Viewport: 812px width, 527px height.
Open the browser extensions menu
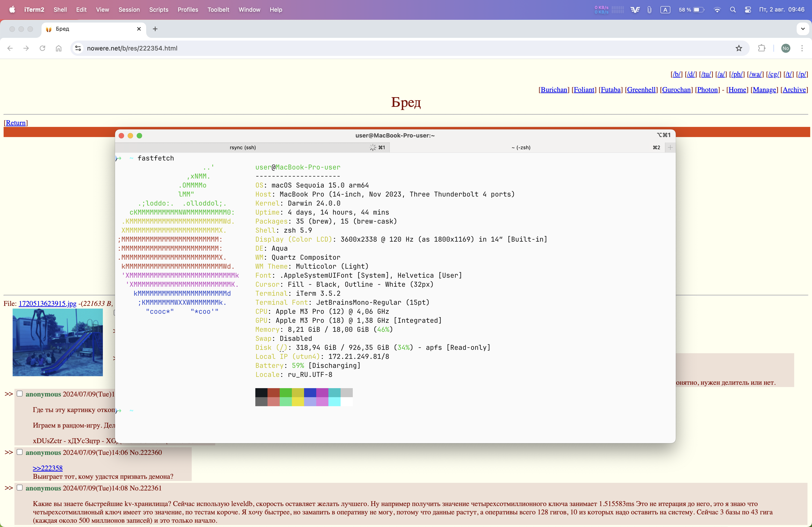pyautogui.click(x=762, y=48)
